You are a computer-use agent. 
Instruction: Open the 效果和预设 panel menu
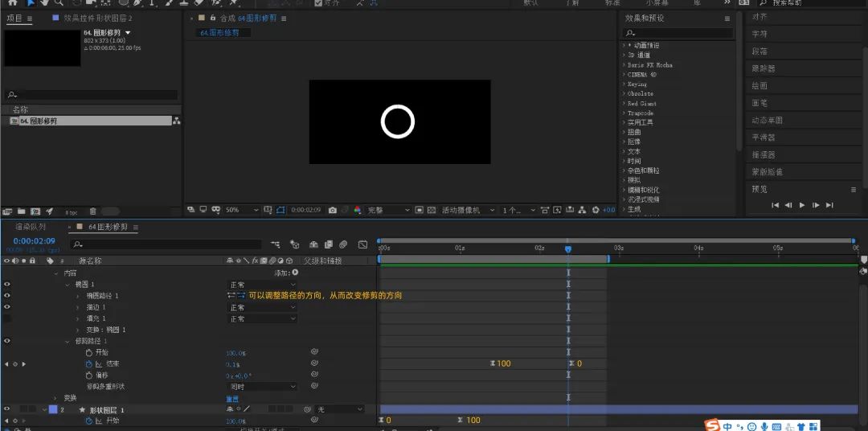coord(727,18)
